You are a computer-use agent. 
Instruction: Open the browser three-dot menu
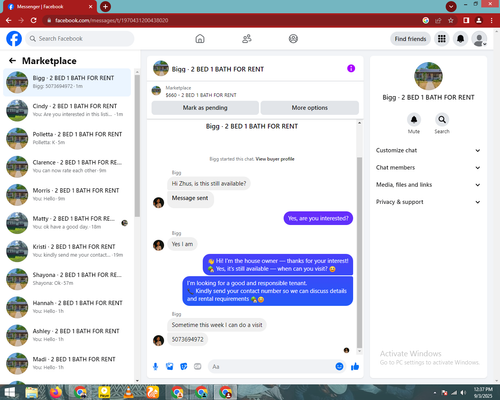[x=491, y=20]
